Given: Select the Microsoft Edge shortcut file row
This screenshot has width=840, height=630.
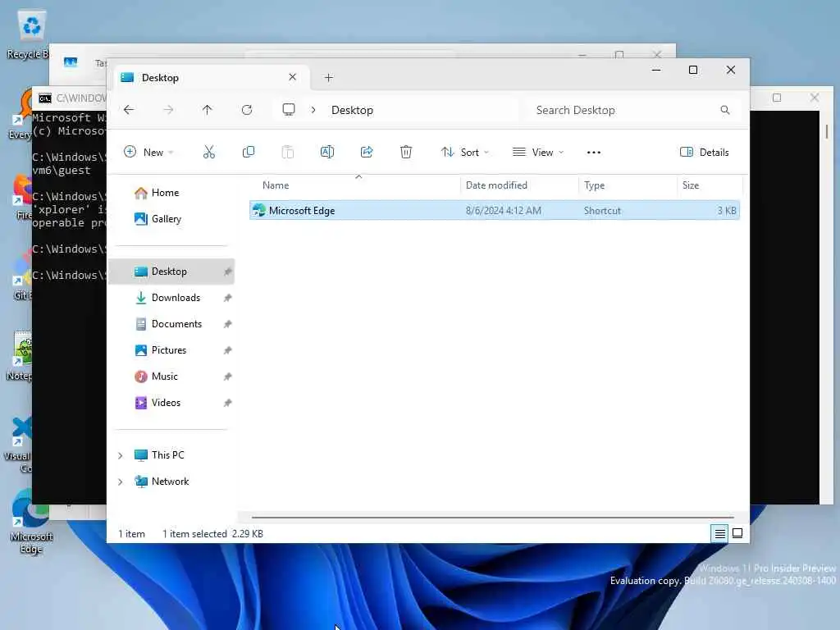Looking at the screenshot, I should (495, 211).
